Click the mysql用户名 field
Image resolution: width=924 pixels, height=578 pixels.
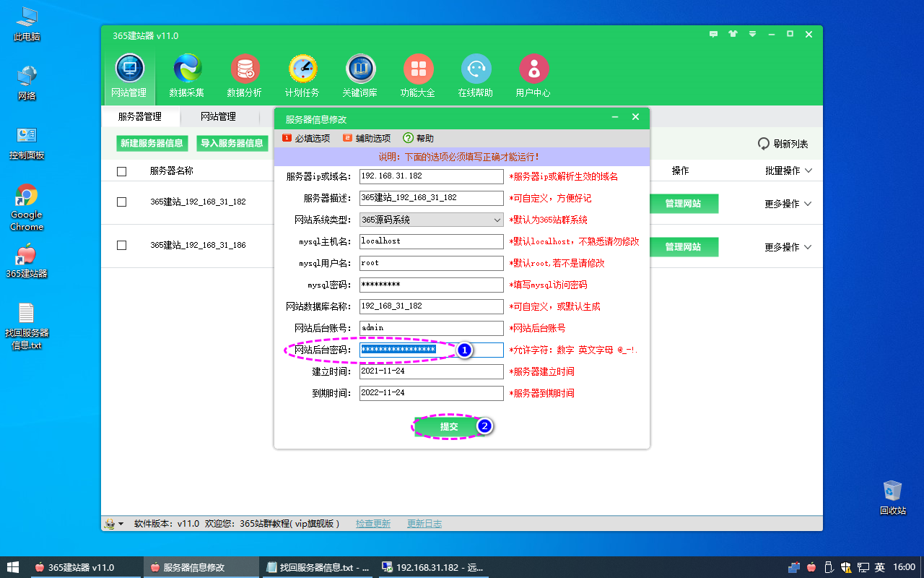click(432, 263)
